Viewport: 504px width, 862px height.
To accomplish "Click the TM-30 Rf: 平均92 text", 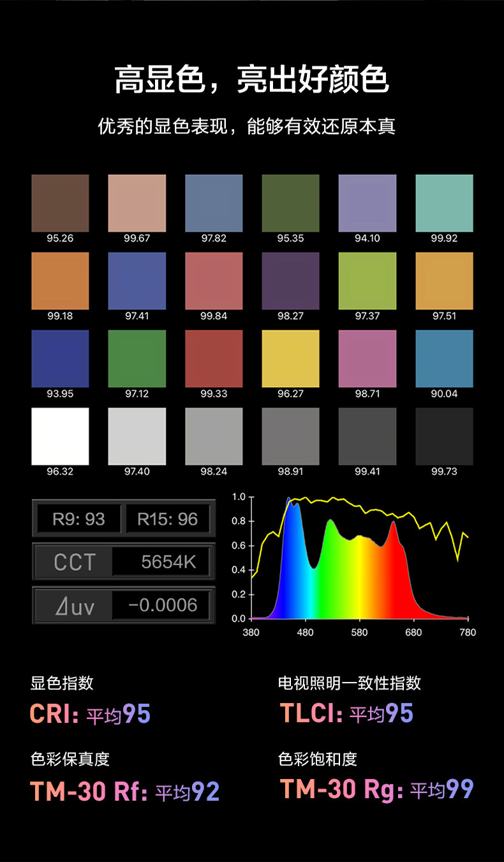I will [x=125, y=792].
